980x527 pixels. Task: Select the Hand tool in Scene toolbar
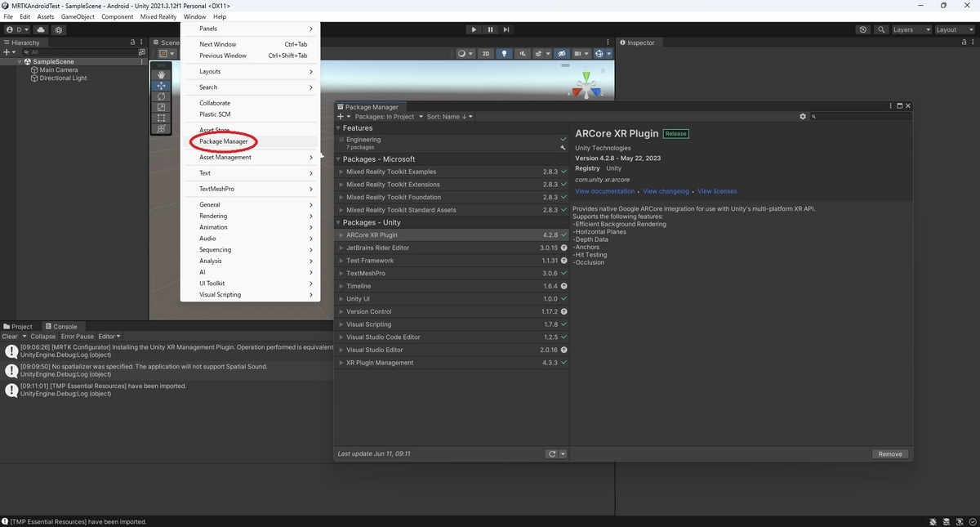click(x=161, y=74)
